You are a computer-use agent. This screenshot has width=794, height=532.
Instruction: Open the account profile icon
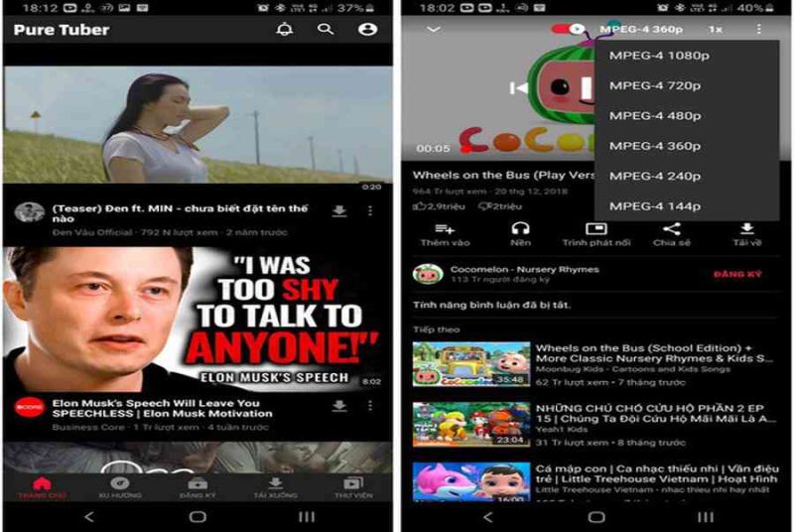[367, 29]
